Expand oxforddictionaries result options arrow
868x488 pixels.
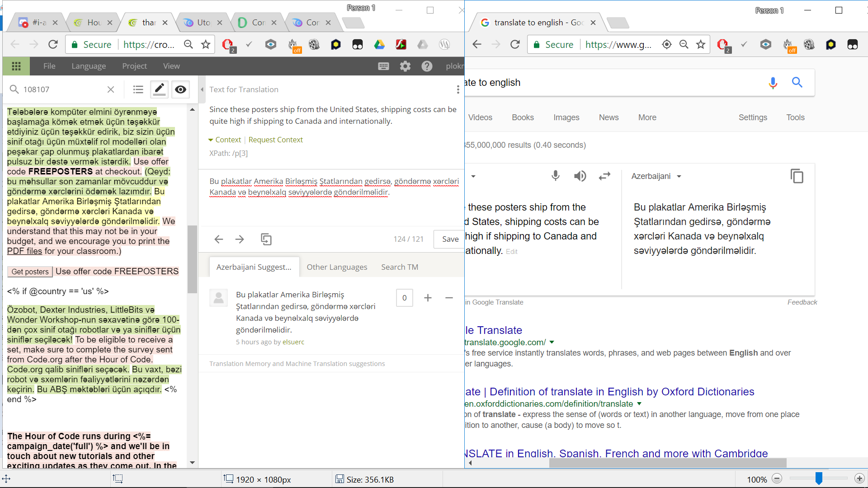[639, 404]
